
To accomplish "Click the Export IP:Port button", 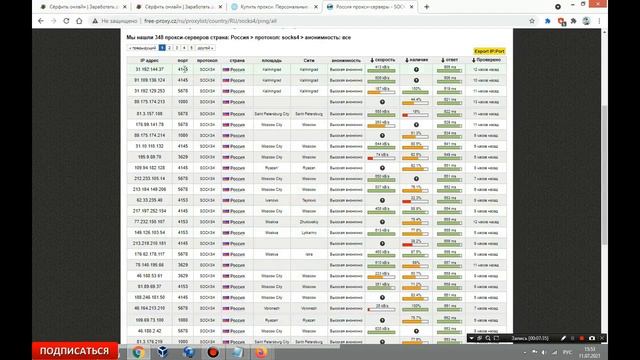I will point(489,51).
